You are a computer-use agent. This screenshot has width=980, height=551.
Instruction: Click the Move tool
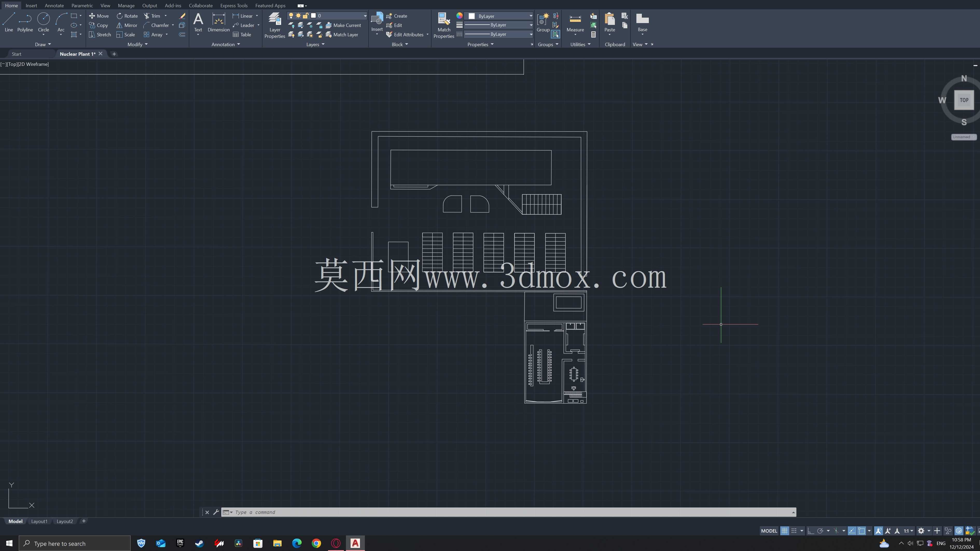(99, 16)
